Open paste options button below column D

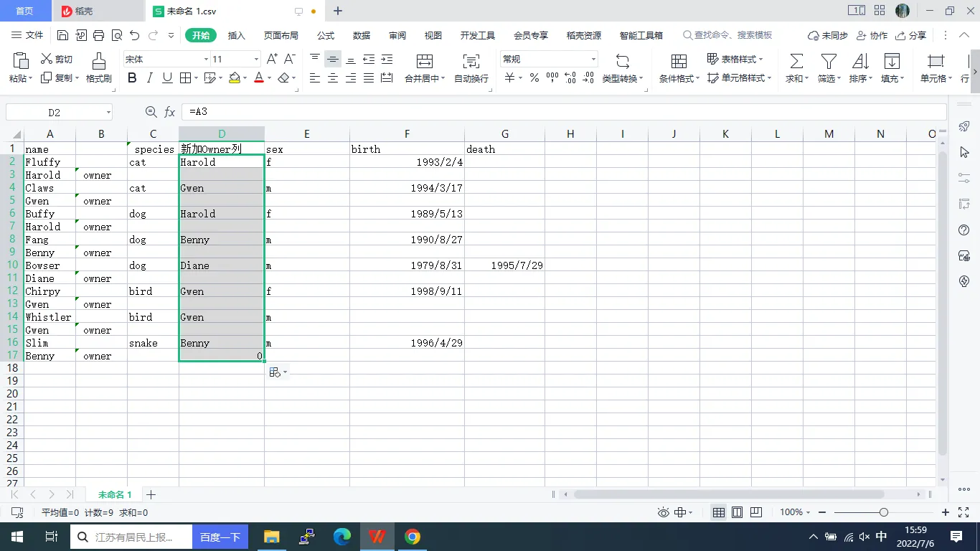click(278, 372)
